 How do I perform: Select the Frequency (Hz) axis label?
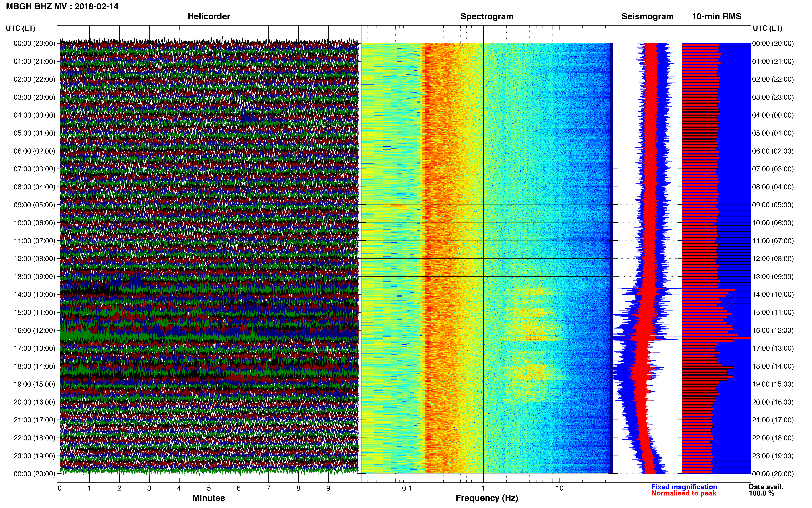tap(487, 498)
